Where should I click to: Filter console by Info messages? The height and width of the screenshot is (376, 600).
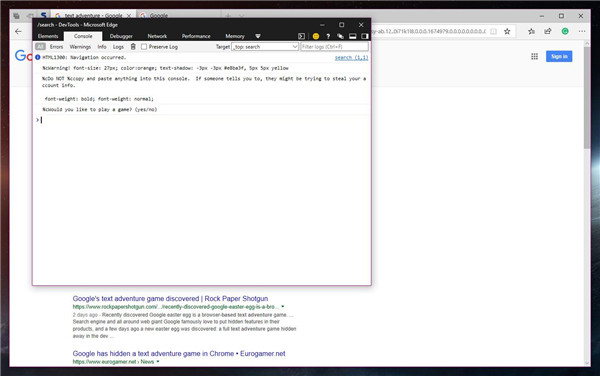[x=102, y=47]
